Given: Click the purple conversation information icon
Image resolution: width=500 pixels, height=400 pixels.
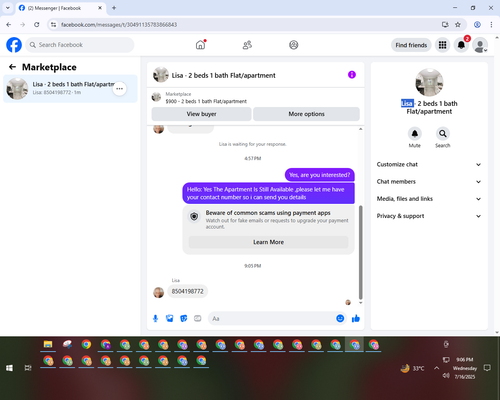Looking at the screenshot, I should coord(352,75).
